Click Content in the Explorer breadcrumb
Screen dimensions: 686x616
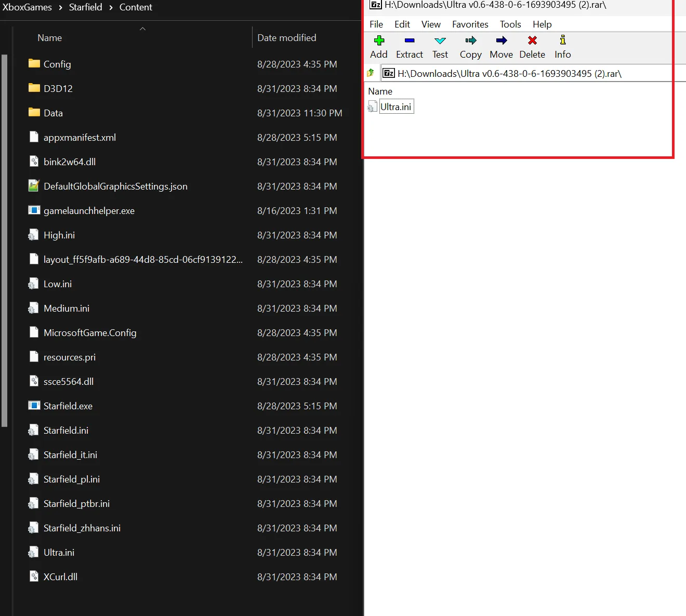136,7
